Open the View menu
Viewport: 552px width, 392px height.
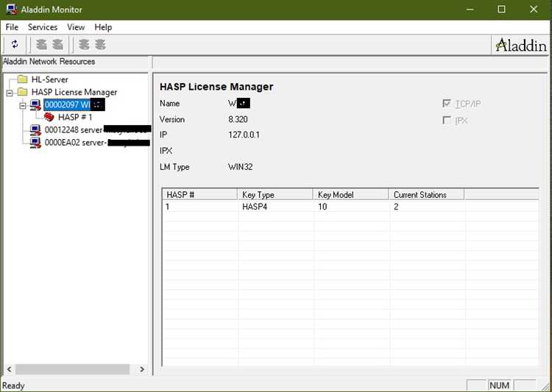click(x=76, y=27)
